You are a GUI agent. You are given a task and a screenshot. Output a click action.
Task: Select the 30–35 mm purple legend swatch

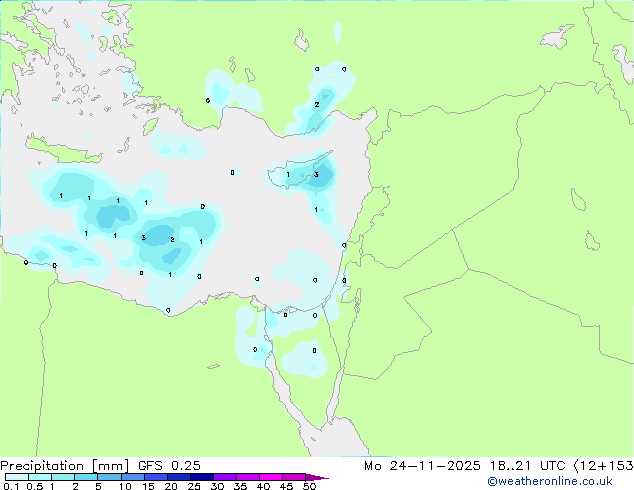(225, 477)
